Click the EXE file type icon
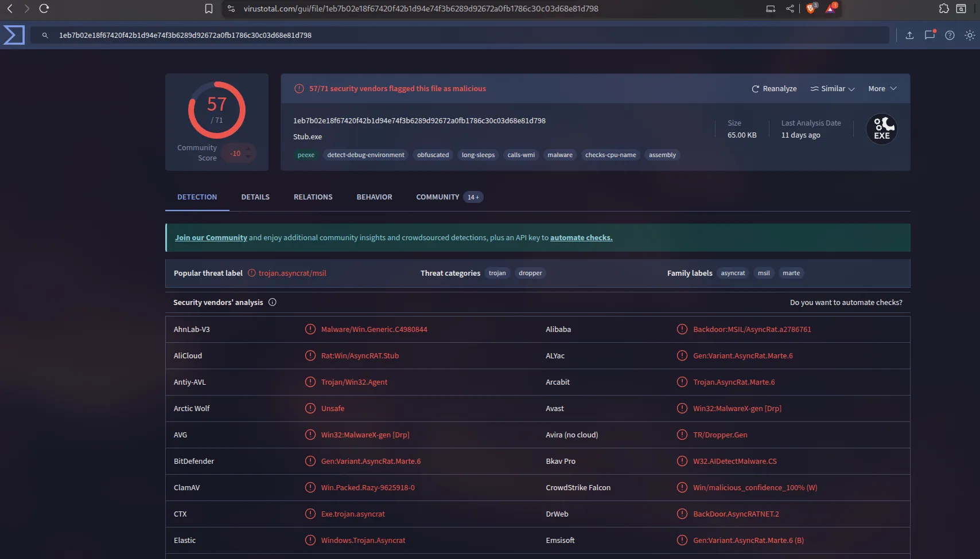Image resolution: width=980 pixels, height=559 pixels. point(881,129)
